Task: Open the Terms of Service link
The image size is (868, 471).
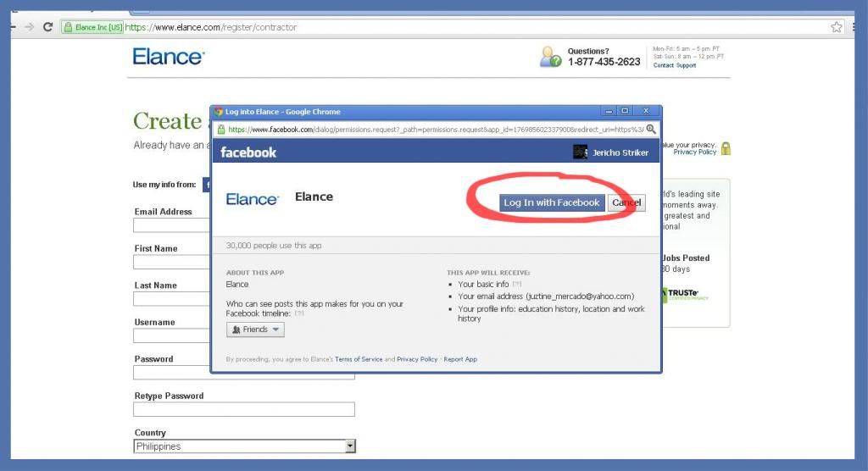Action: 359,359
